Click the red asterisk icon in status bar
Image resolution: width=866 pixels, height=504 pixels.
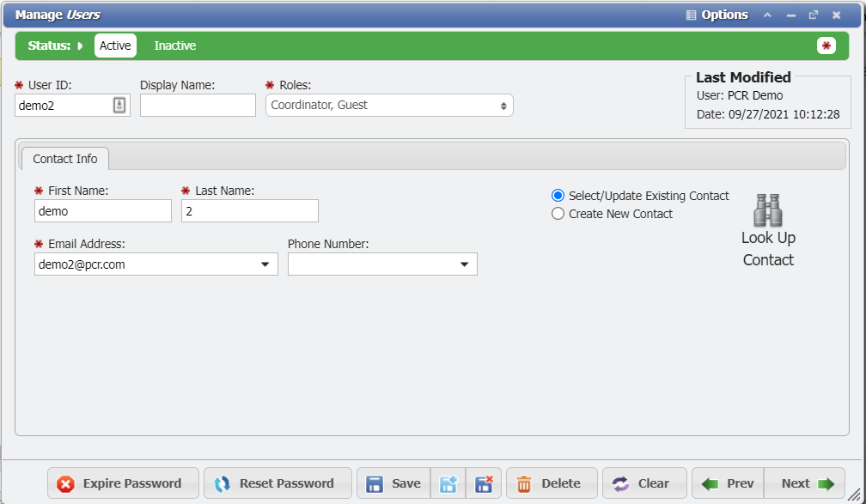tap(826, 46)
